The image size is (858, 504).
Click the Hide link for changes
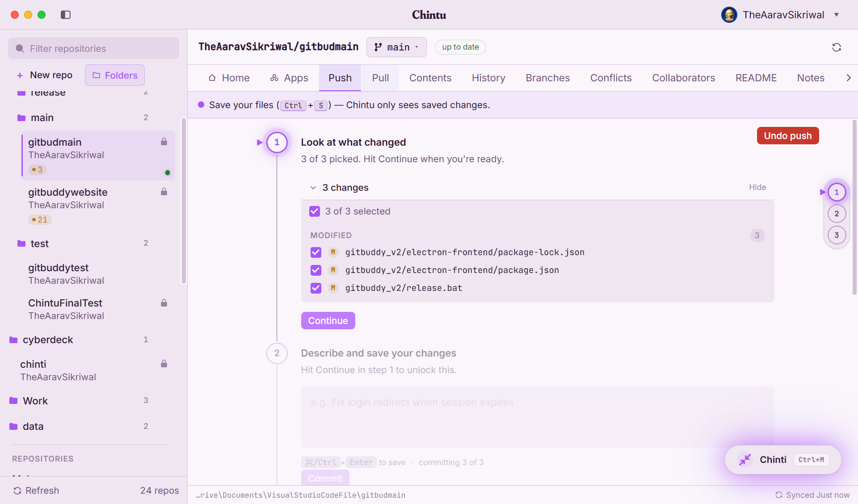757,187
